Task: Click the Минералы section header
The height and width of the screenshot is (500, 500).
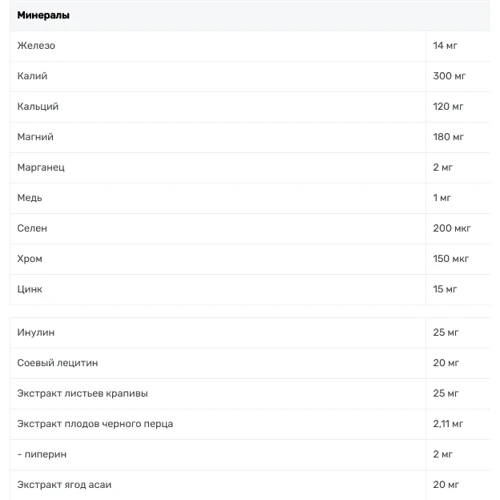Action: (43, 15)
